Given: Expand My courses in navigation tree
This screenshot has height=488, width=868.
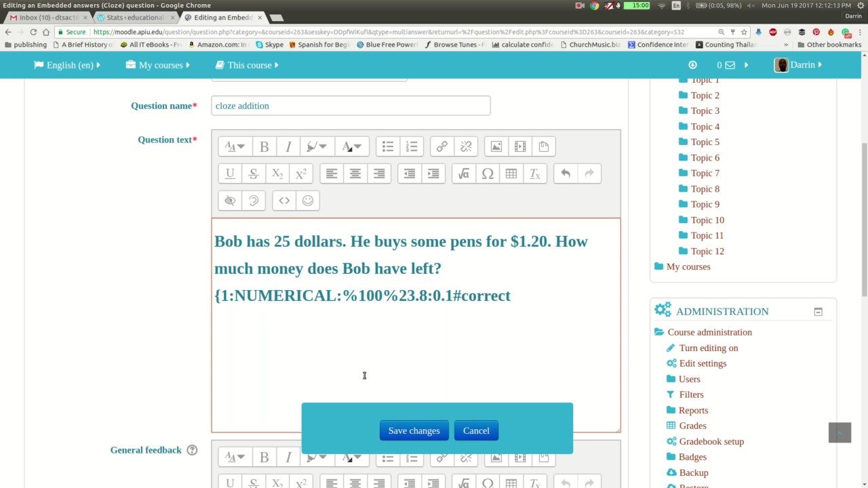Looking at the screenshot, I should (x=688, y=267).
